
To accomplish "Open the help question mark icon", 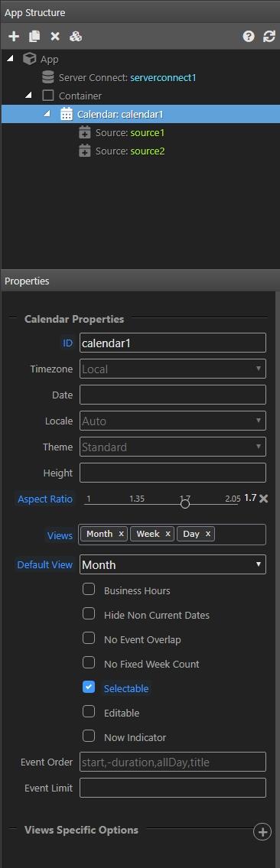I will [249, 37].
